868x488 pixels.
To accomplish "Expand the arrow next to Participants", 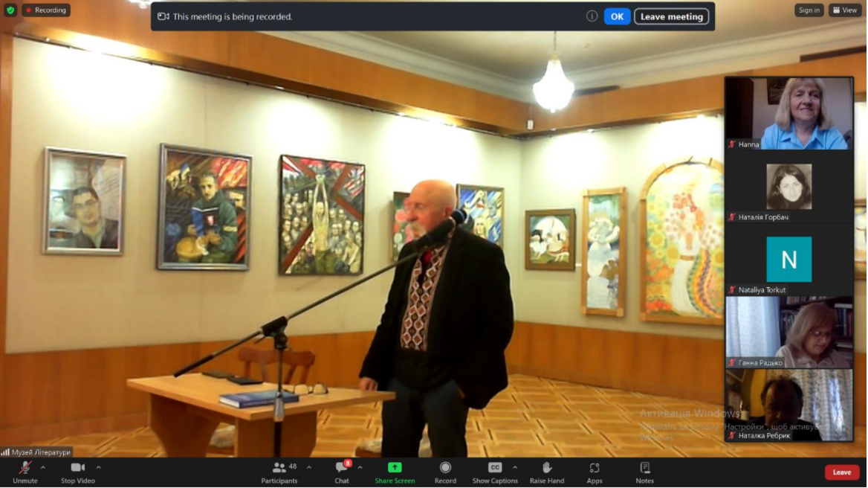I will coord(309,468).
